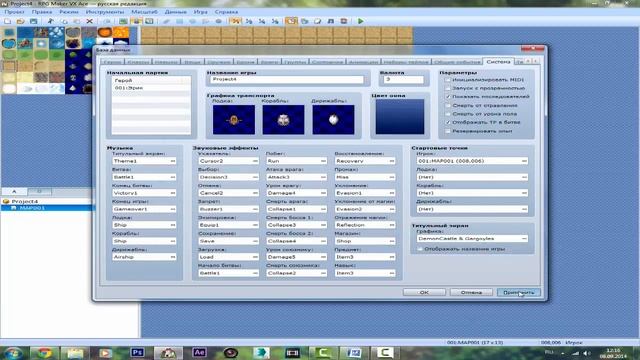Open the Character Generator toolbar icon
The image size is (640, 360).
(x=344, y=21)
